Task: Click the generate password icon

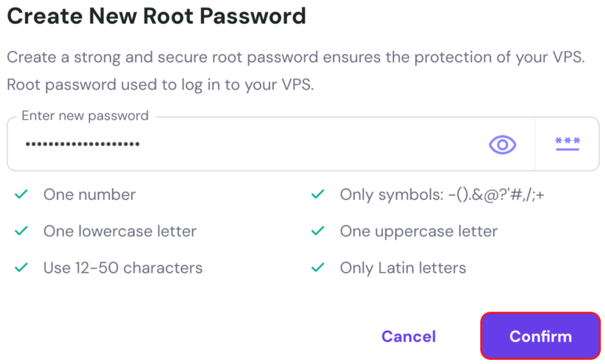Action: 568,144
